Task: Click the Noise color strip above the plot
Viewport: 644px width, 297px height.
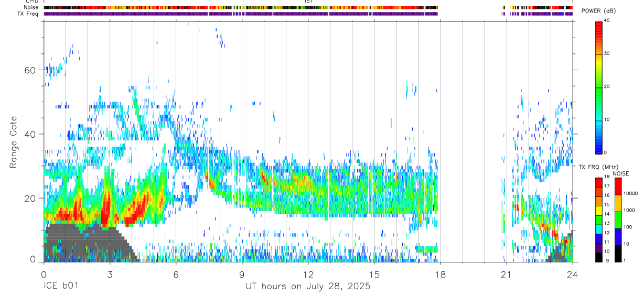Action: 308,8
